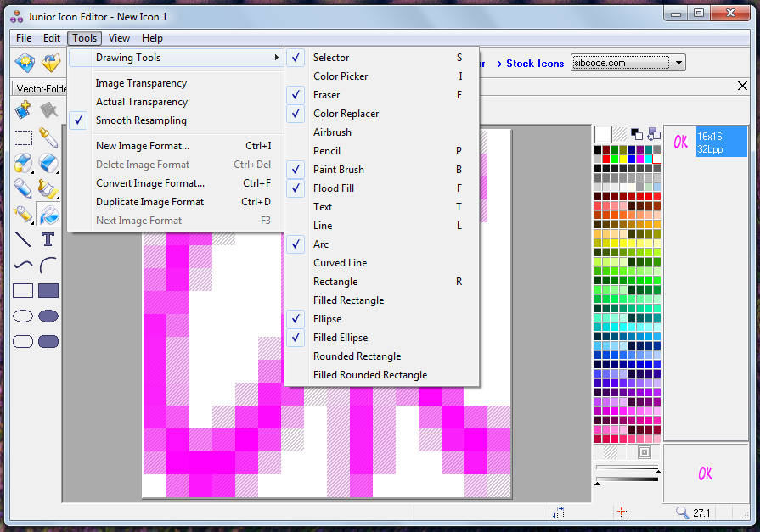Select the Pencil tool icon in toolbox
Image resolution: width=760 pixels, height=532 pixels.
[23, 188]
